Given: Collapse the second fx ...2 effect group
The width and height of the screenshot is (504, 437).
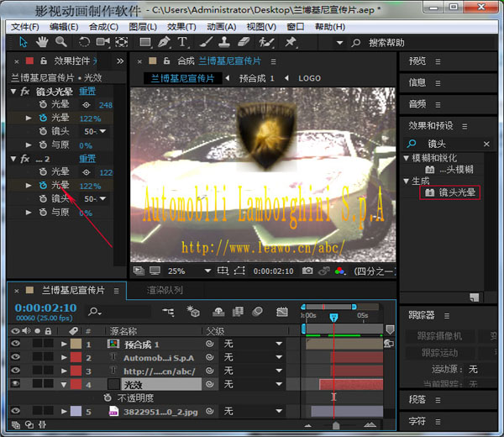Looking at the screenshot, I should 13,159.
